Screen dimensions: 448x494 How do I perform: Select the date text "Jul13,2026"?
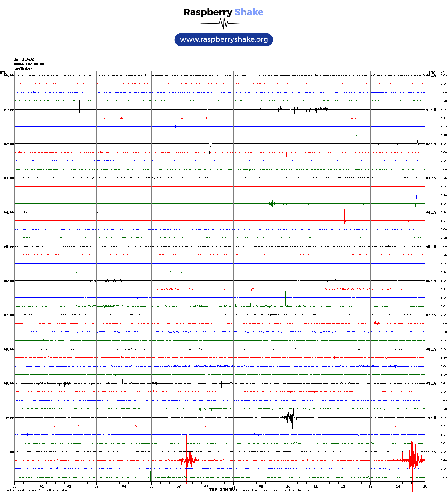(x=24, y=60)
